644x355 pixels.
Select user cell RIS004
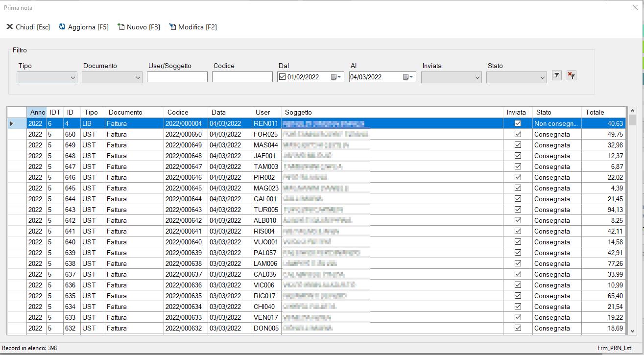point(266,231)
